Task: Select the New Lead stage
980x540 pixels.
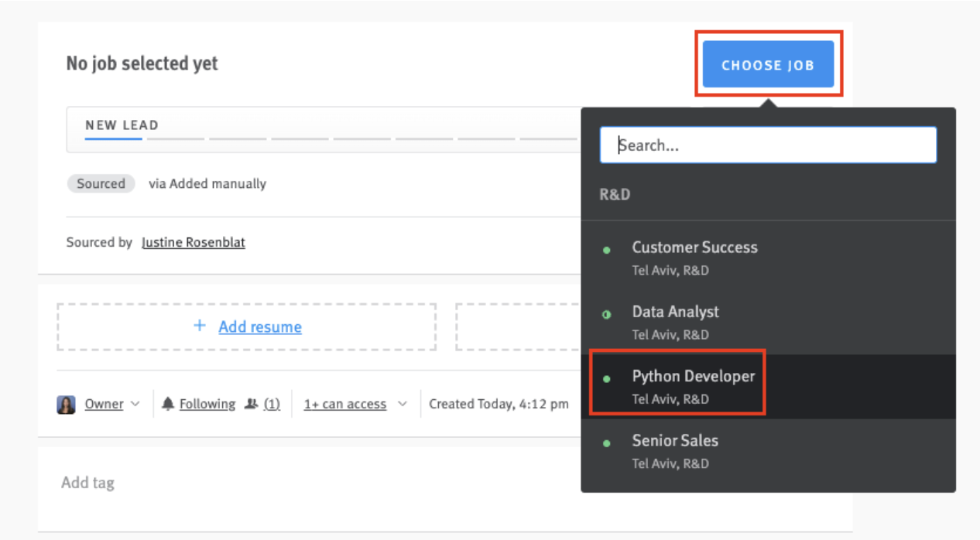Action: 122,125
